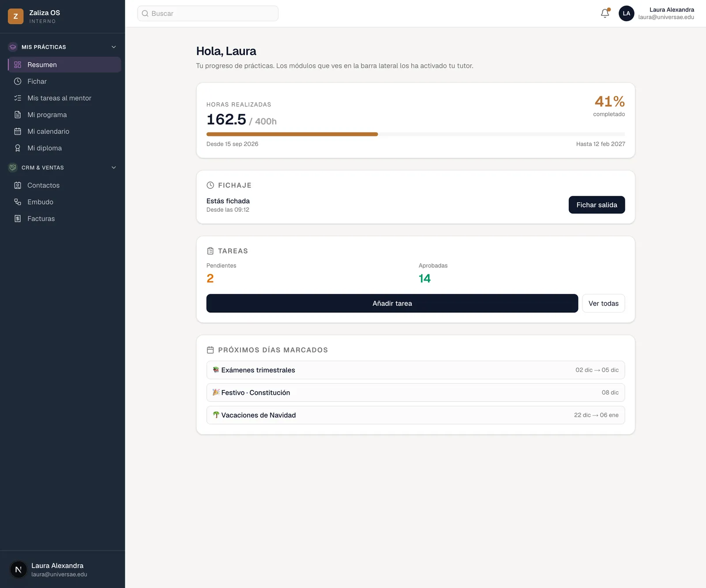Click the Resumen dashboard icon
706x588 pixels.
tap(18, 65)
